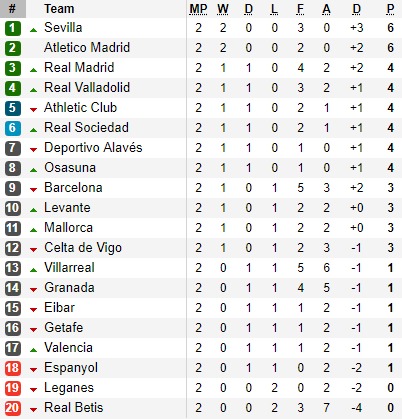
Task: Sort by the goals against A header
Action: (326, 9)
